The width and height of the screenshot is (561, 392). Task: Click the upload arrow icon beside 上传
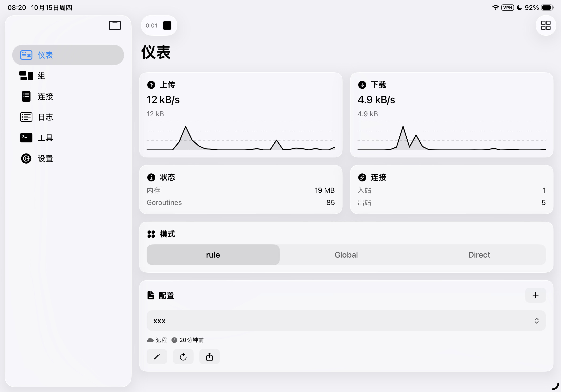(x=151, y=85)
